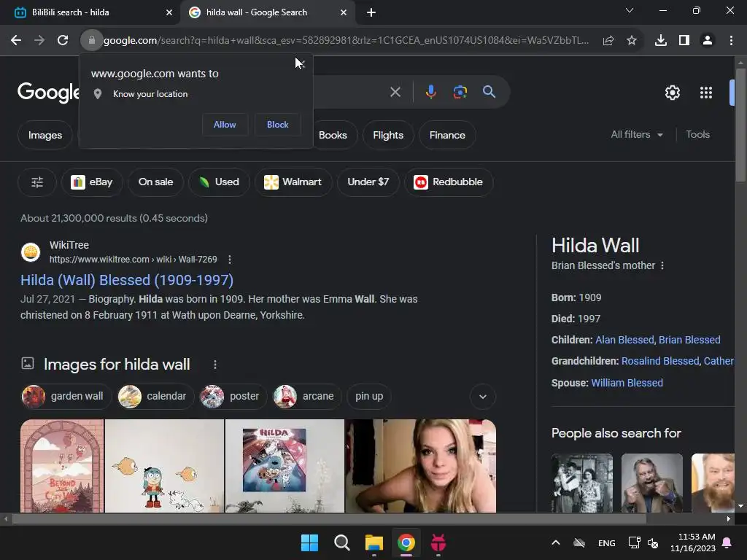Open Beyond the City Walls thumbnail
This screenshot has height=560, width=747.
62,466
